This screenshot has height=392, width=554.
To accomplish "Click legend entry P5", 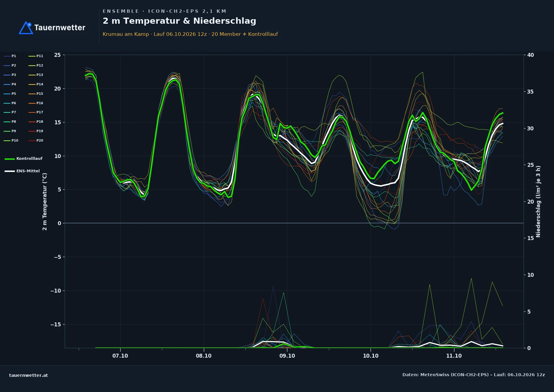I will (10, 94).
